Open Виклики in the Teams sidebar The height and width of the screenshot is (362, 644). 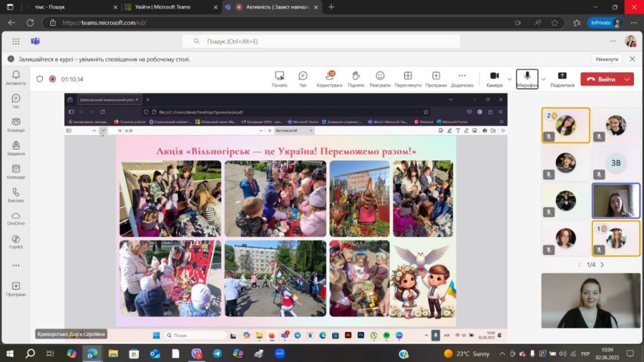pos(16,195)
